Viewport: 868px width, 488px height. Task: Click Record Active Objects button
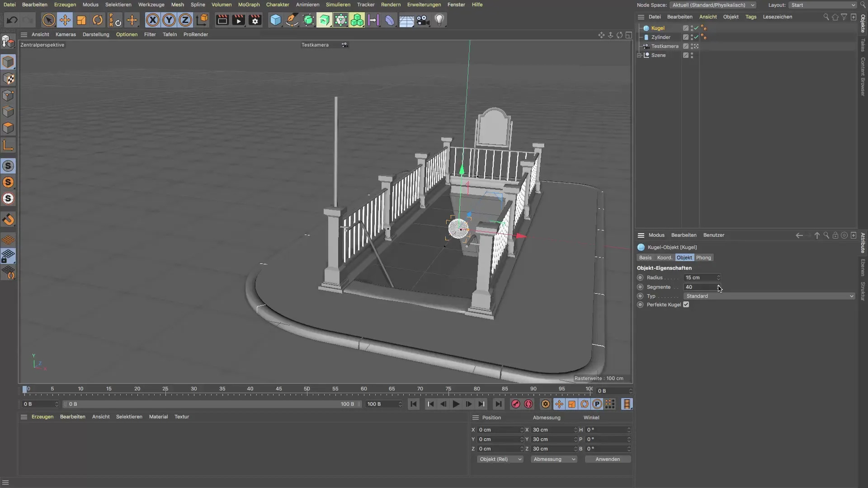coord(515,404)
